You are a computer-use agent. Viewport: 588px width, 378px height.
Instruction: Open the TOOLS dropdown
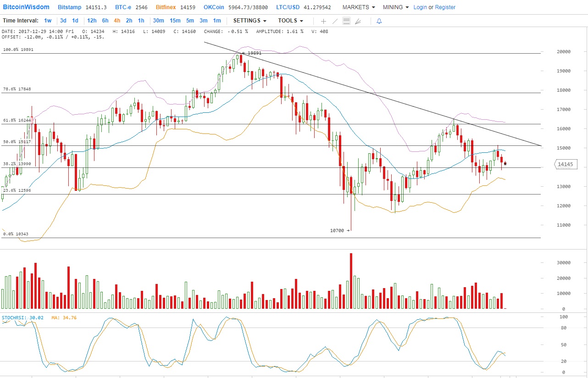290,21
